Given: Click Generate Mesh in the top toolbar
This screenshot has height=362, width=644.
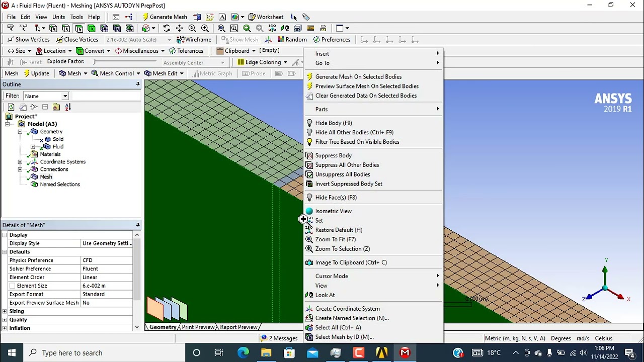Looking at the screenshot, I should pos(164,17).
